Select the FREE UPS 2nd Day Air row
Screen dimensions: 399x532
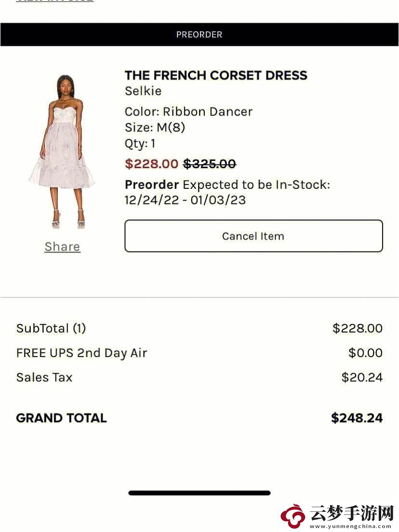(199, 353)
